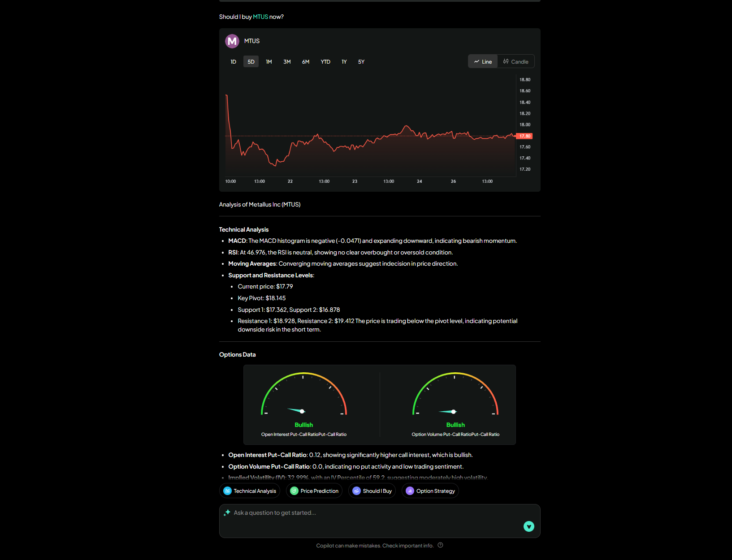The width and height of the screenshot is (732, 560).
Task: Click the MTUS purple logo icon
Action: [232, 41]
